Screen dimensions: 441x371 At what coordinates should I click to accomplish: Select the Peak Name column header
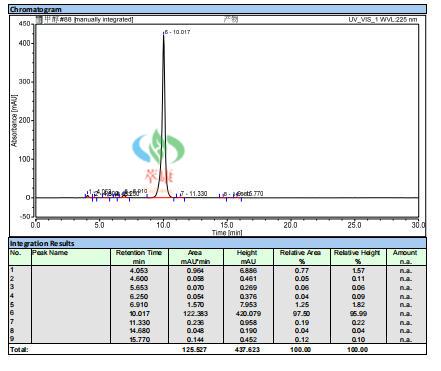[x=71, y=257]
